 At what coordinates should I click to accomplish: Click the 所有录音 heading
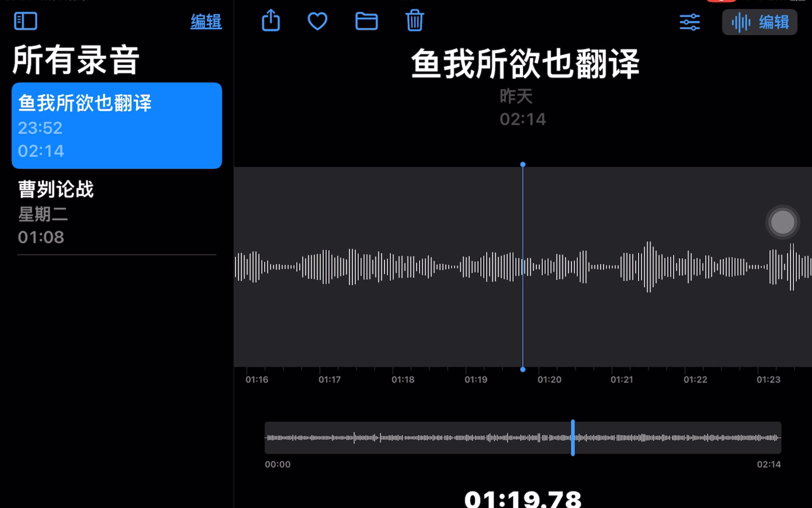[76, 60]
